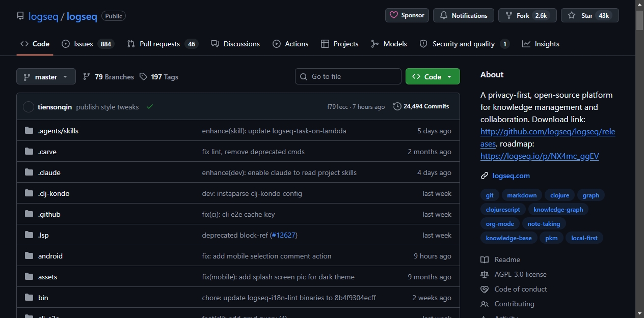
Task: Switch to the Projects tab
Action: coord(340,44)
